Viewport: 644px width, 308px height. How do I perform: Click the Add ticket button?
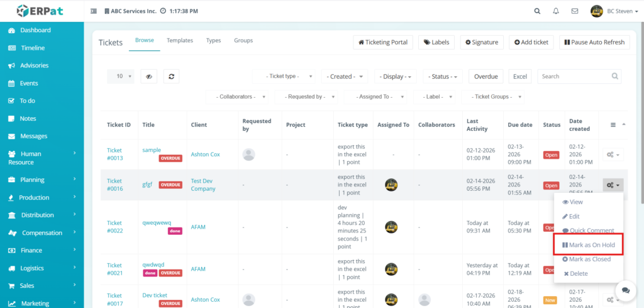click(x=531, y=42)
